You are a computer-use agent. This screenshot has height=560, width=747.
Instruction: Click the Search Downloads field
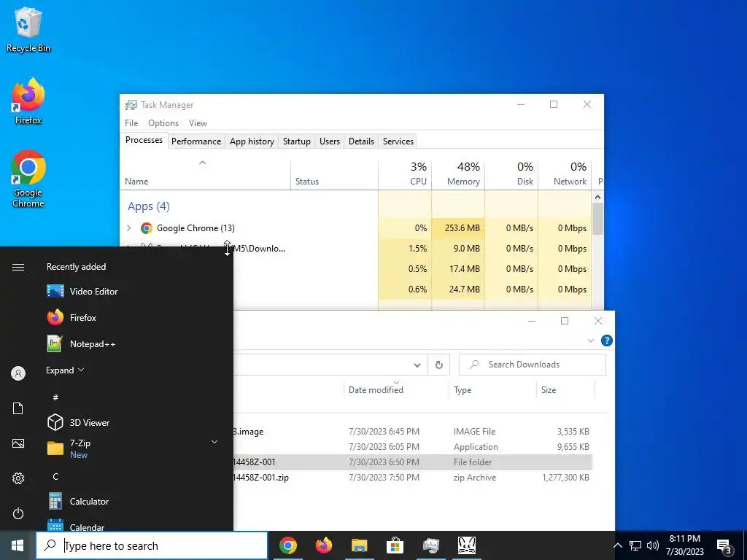[532, 365]
